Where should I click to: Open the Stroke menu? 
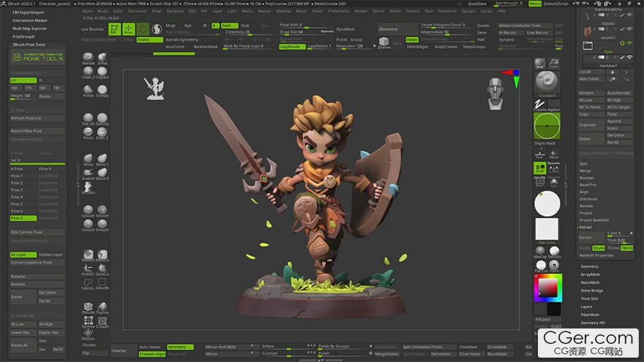[x=394, y=11]
